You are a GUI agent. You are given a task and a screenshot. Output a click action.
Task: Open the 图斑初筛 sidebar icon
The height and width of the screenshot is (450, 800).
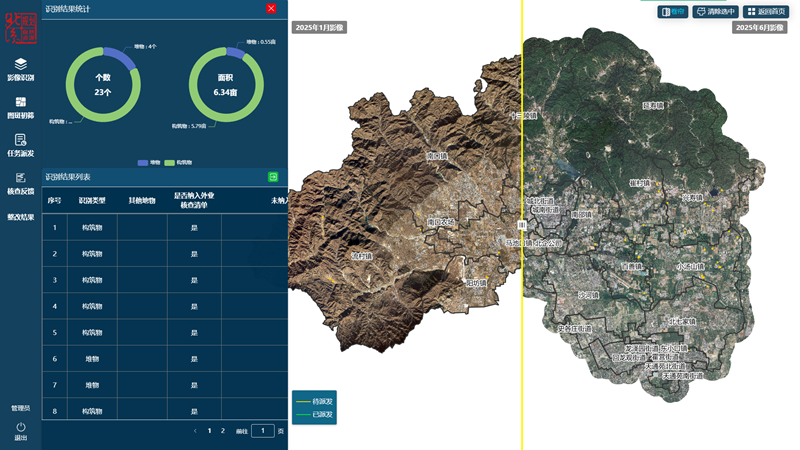coord(21,102)
